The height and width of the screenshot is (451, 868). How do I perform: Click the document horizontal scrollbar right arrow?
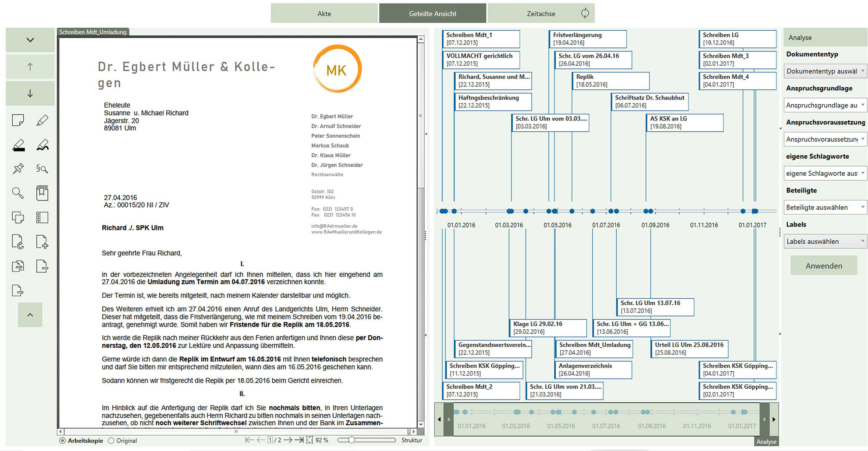click(414, 431)
